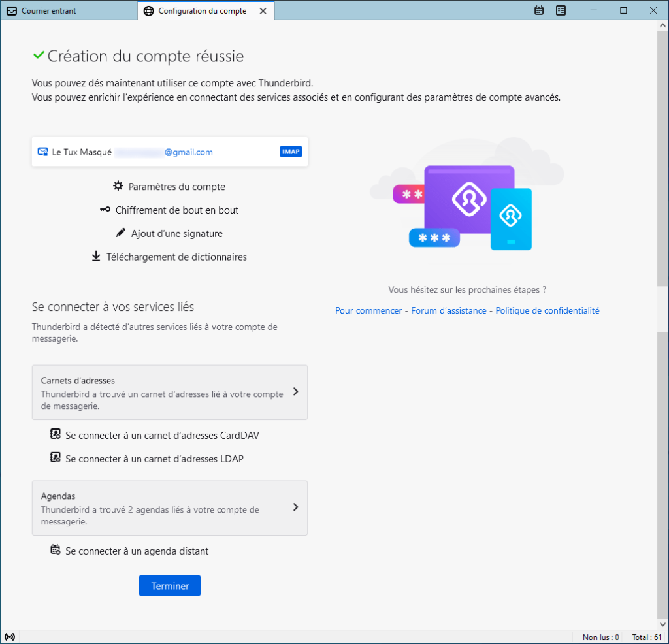Click the Vous hésitez sur les prochaines étapes text

[x=467, y=289]
